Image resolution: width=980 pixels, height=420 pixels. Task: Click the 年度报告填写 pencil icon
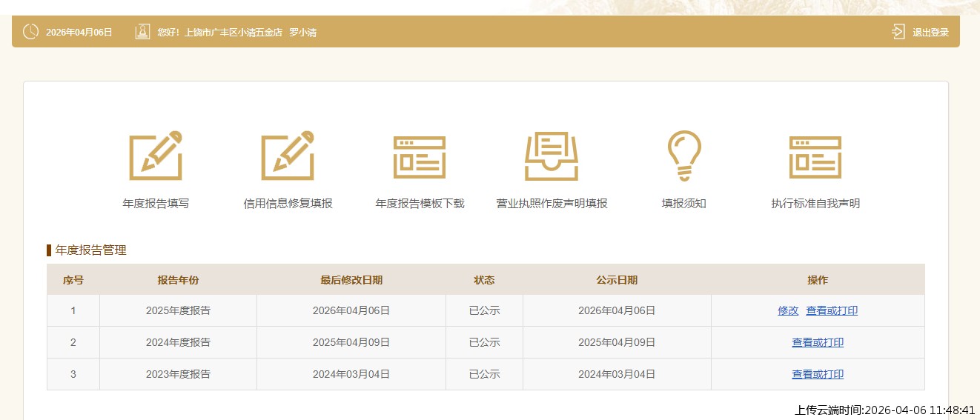[156, 156]
